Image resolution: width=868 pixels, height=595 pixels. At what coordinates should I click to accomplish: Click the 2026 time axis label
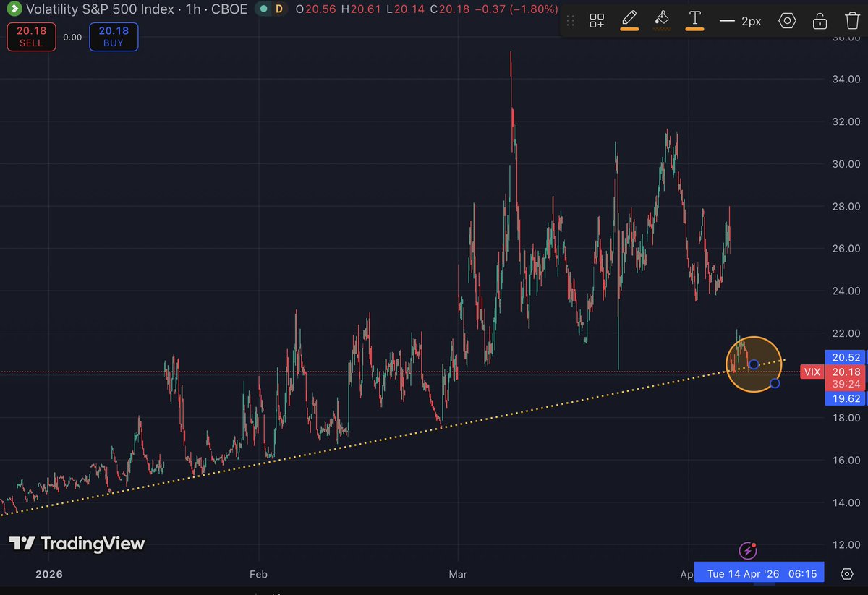pos(48,575)
